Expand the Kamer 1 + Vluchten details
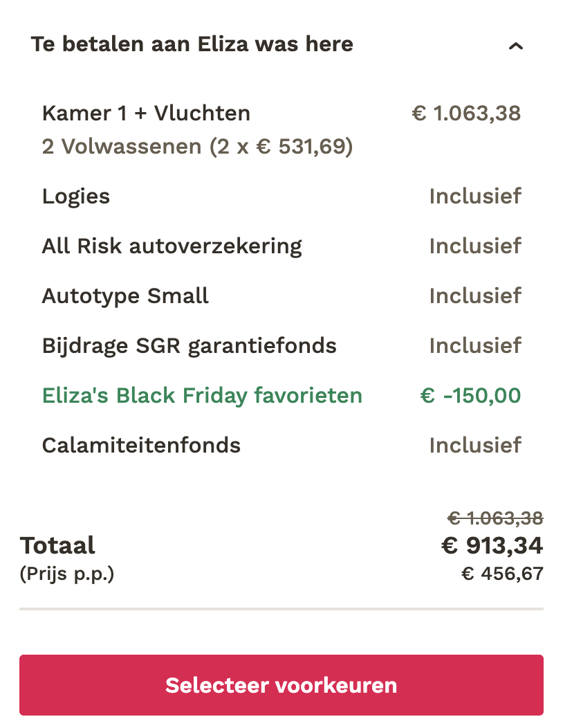563x728 pixels. pyautogui.click(x=146, y=113)
